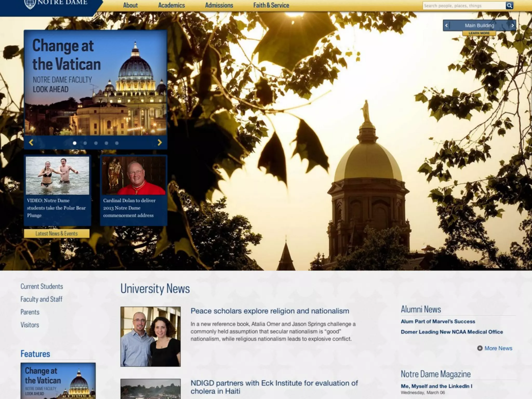532x399 pixels.
Task: Select the second carousel dot indicator
Action: click(x=85, y=143)
